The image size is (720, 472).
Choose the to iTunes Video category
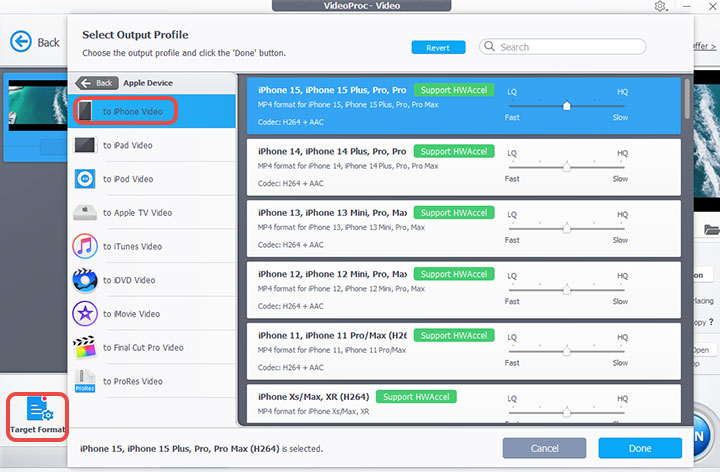152,246
